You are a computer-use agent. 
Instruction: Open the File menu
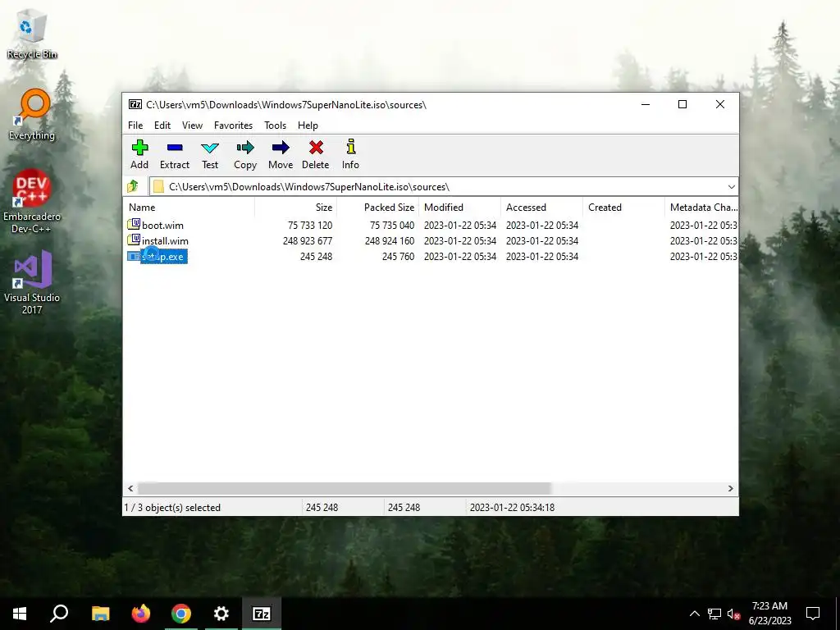click(x=135, y=126)
